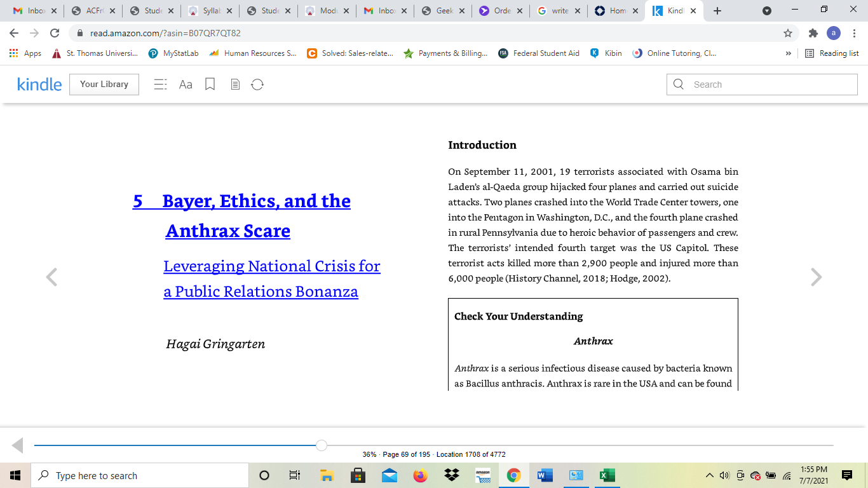
Task: Open the notification center icon
Action: (x=846, y=475)
